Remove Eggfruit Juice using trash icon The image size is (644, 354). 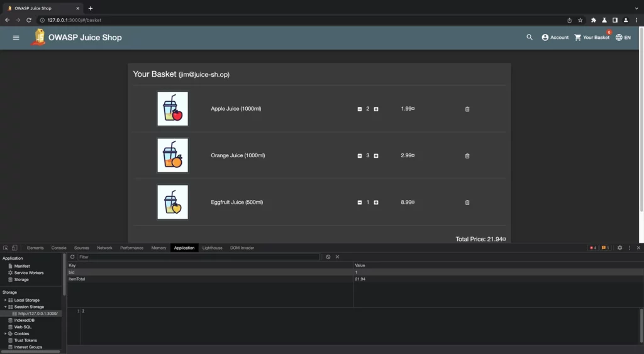coord(467,202)
